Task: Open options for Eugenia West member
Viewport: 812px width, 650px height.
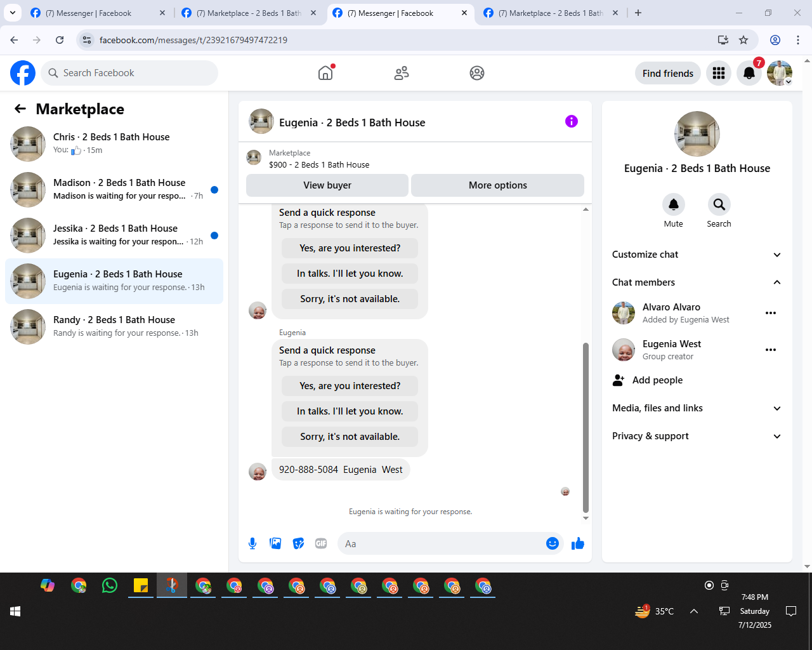Action: (771, 350)
